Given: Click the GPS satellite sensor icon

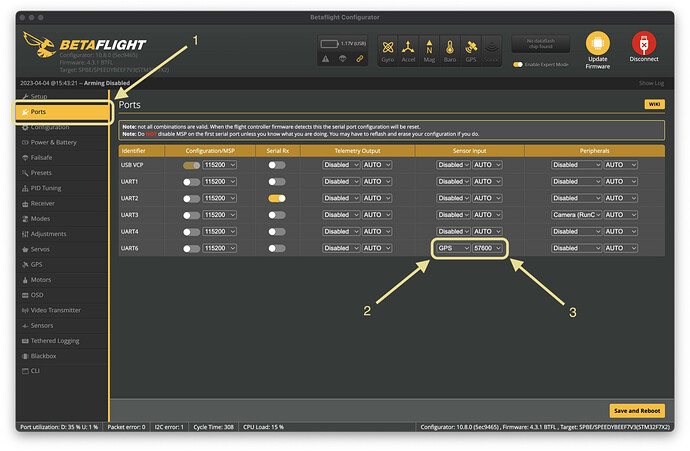Looking at the screenshot, I should [471, 48].
